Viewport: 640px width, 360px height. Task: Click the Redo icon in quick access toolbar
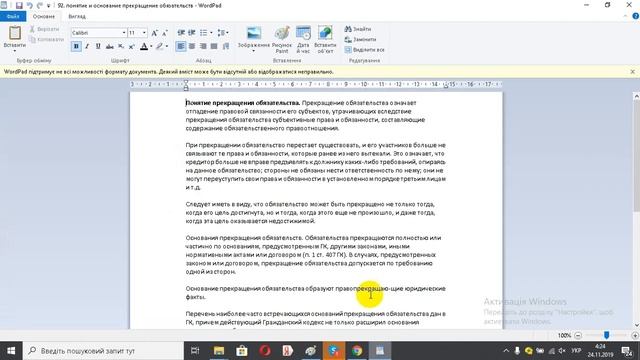click(x=40, y=5)
